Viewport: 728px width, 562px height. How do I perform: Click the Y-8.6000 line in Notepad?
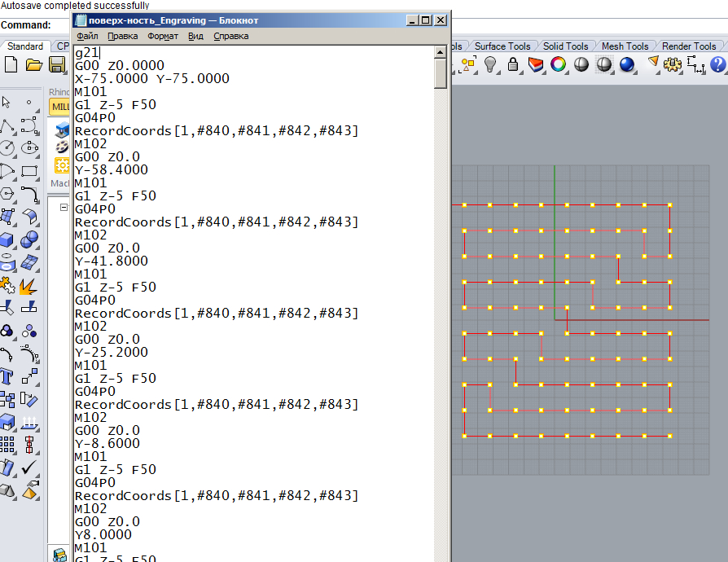(107, 443)
